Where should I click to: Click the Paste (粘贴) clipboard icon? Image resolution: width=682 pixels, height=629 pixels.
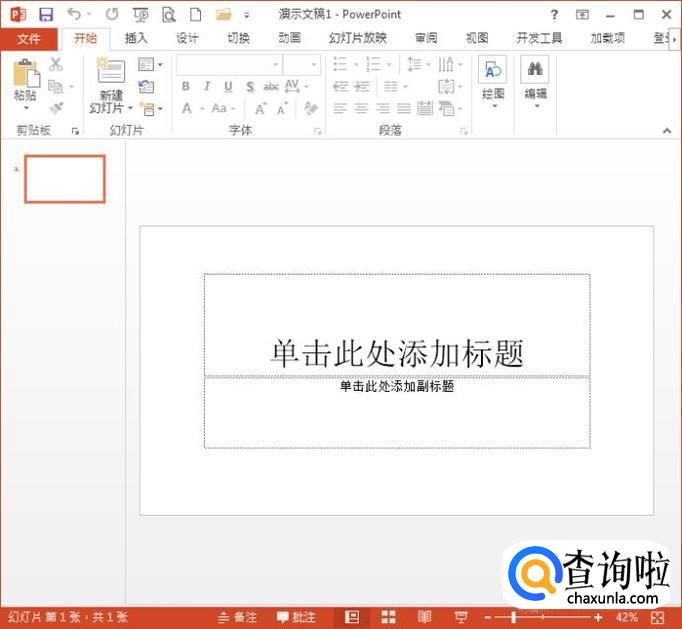coord(25,75)
